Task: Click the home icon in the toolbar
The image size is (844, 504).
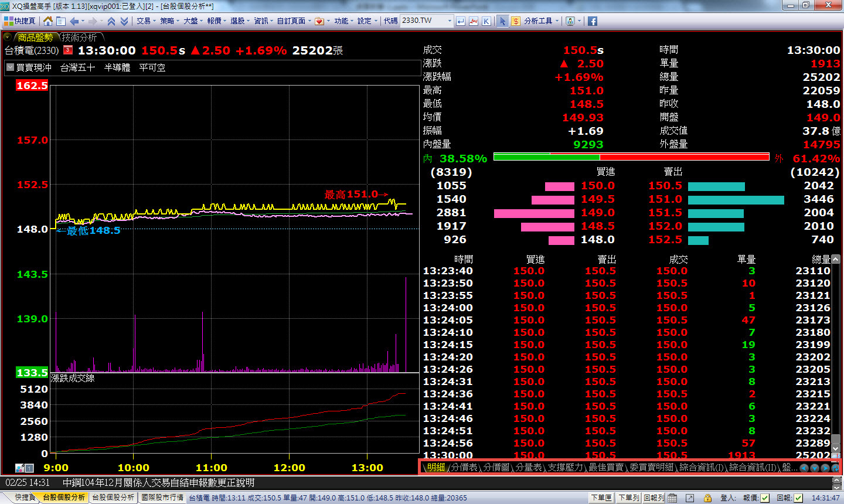Action: tap(48, 21)
